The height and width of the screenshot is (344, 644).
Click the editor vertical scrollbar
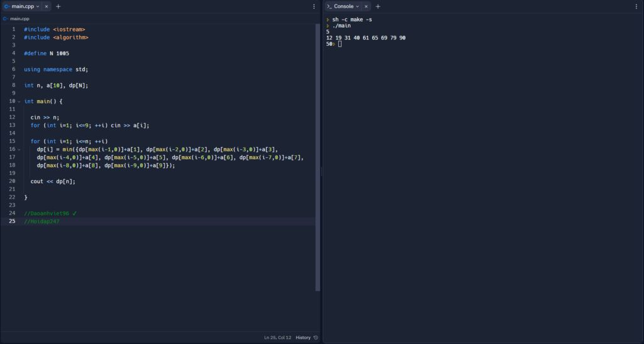click(x=318, y=157)
